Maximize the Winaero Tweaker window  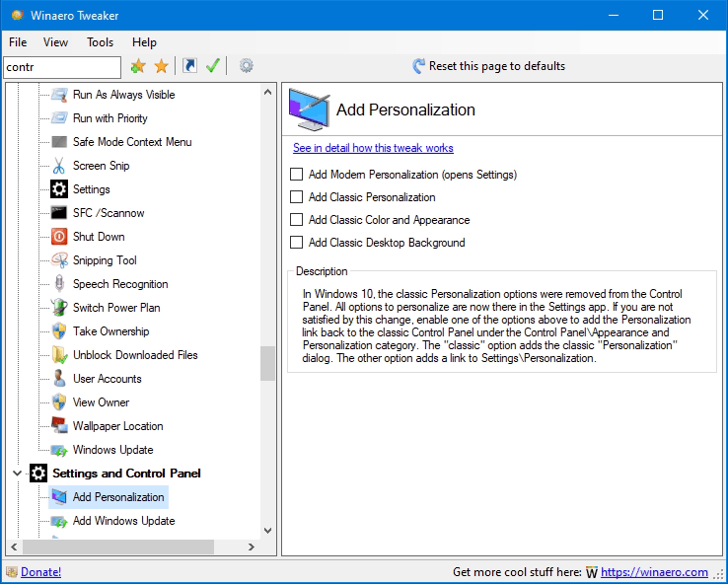[x=658, y=16]
